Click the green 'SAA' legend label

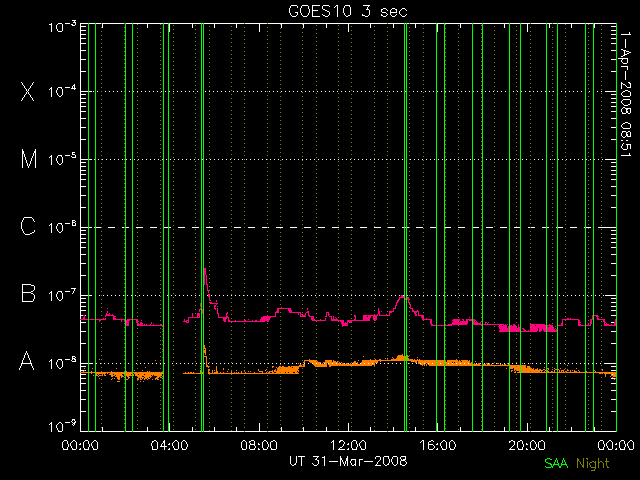[x=556, y=463]
